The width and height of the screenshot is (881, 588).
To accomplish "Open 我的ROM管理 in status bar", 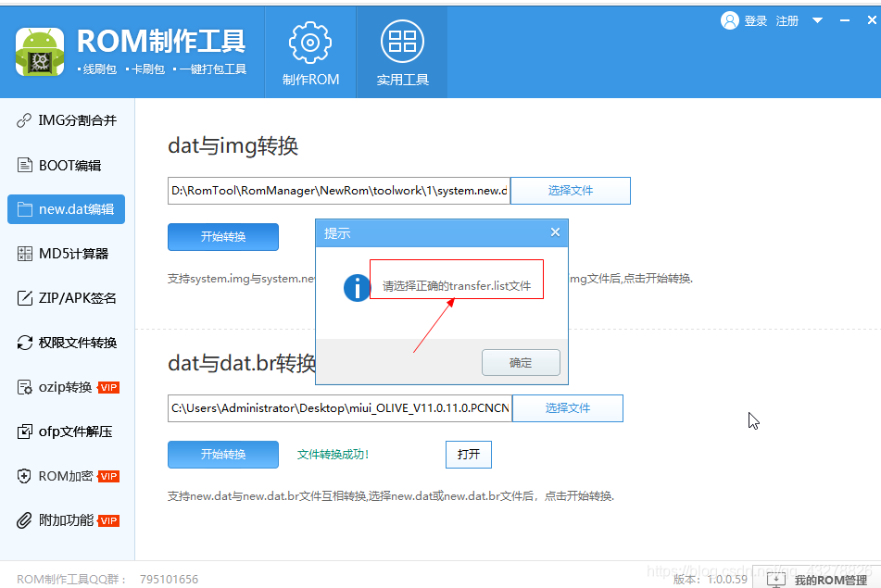I will pos(817,579).
